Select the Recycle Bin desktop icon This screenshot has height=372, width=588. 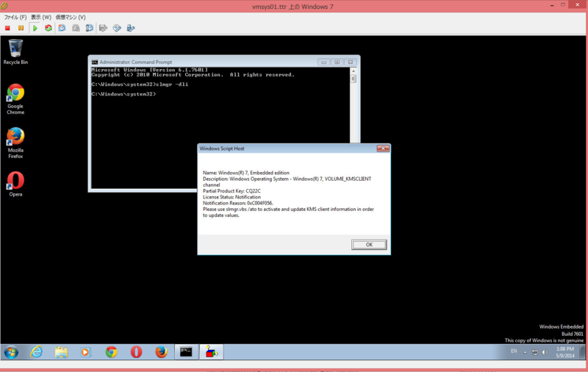[15, 52]
